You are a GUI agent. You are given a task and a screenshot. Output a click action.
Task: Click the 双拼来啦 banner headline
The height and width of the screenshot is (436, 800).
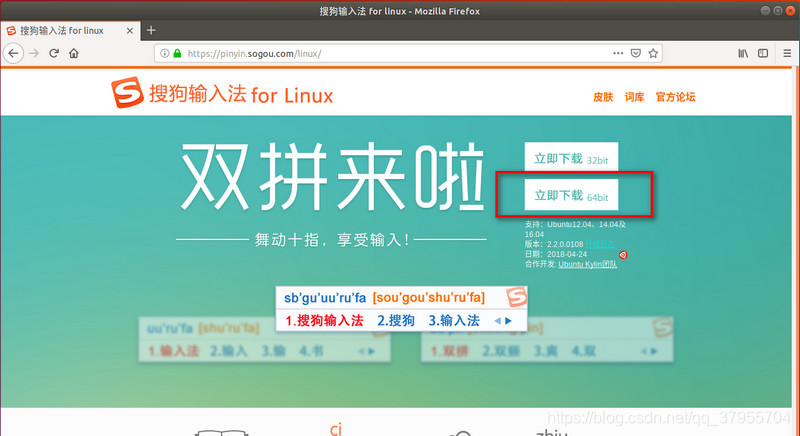[x=333, y=177]
